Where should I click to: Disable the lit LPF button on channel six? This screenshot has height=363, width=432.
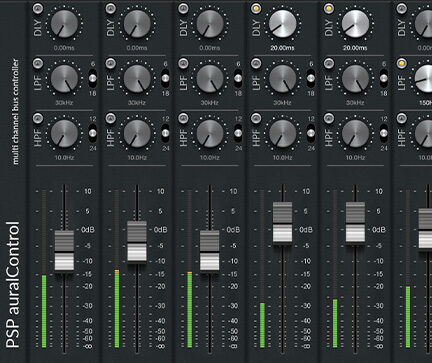pos(402,63)
